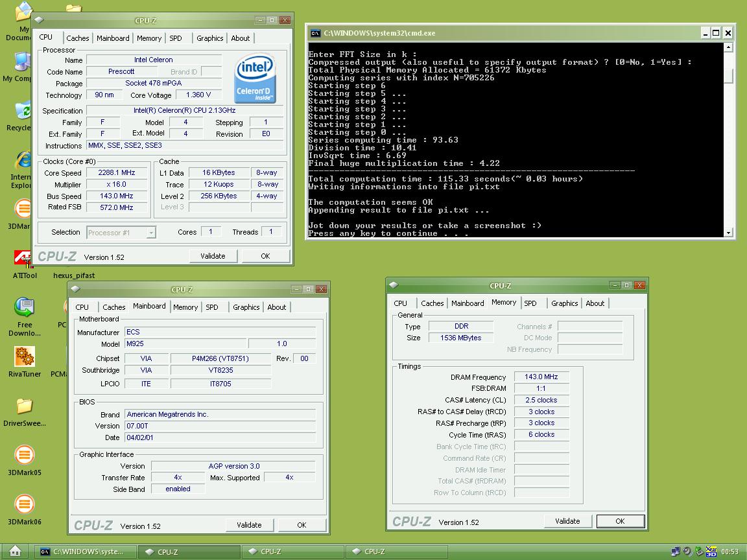Switch to Caches tab in top CPU-Z window
Viewport: 747px width, 560px height.
tap(78, 38)
